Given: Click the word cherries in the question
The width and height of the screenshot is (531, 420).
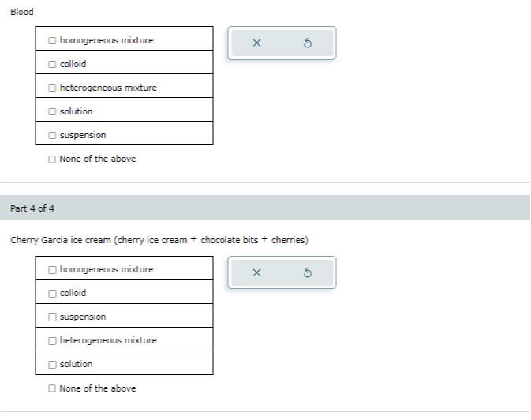Looking at the screenshot, I should point(288,240).
